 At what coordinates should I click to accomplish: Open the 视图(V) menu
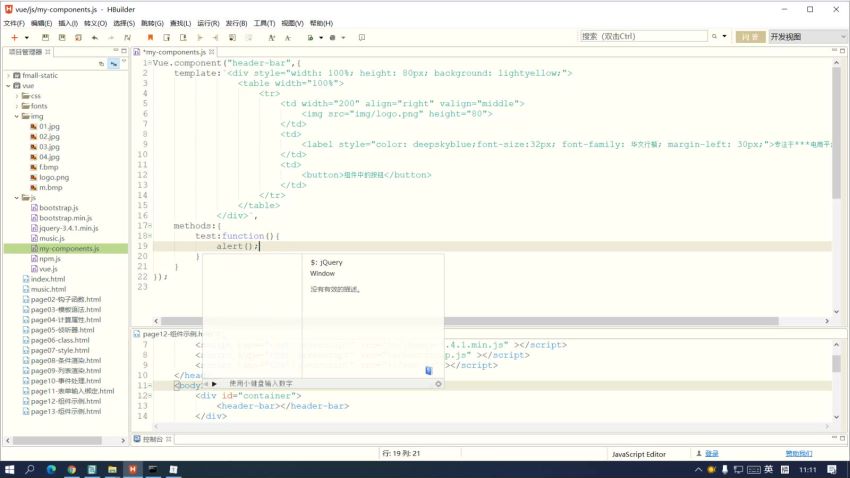pos(292,23)
